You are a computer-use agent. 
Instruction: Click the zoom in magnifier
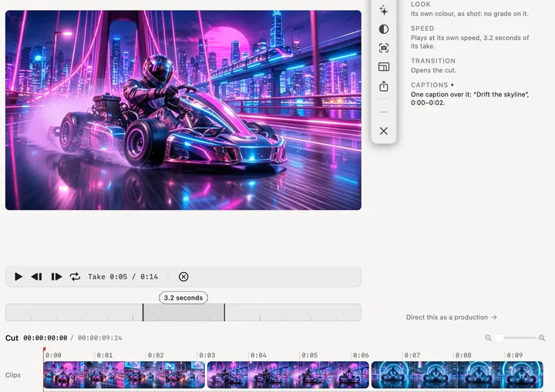pos(542,338)
